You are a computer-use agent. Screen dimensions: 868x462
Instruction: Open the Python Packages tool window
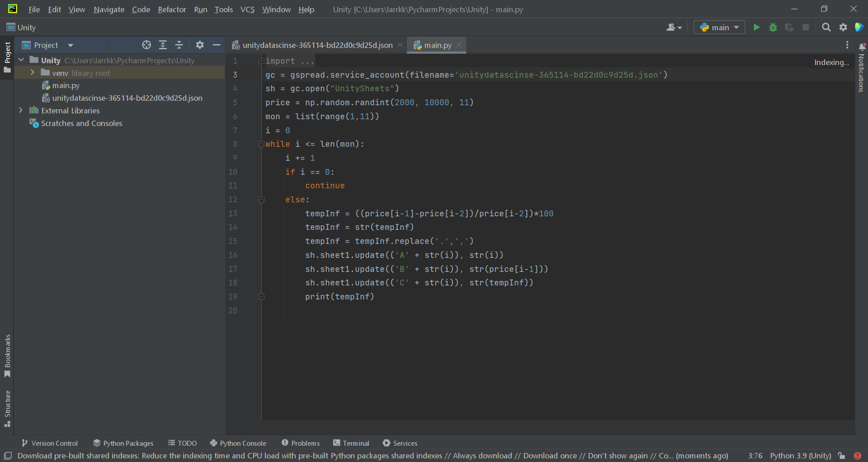pyautogui.click(x=127, y=443)
